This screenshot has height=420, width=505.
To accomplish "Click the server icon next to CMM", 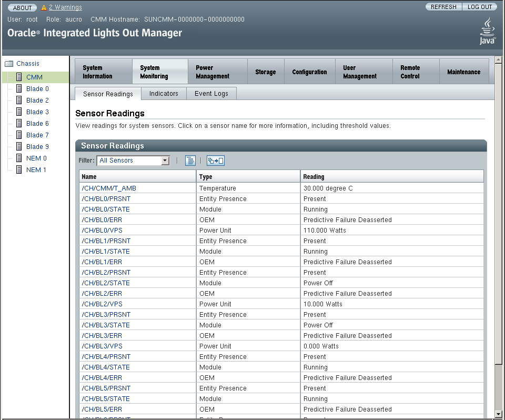I will tap(19, 77).
